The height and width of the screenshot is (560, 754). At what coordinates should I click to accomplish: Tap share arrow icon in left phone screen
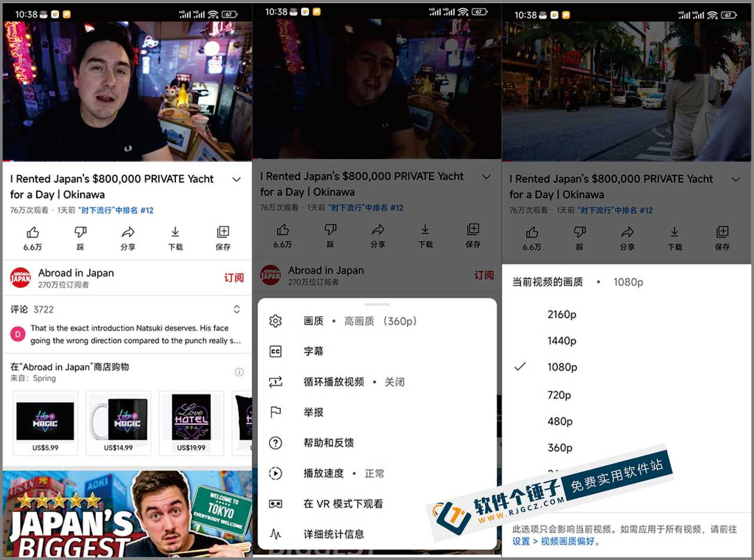pos(128,232)
